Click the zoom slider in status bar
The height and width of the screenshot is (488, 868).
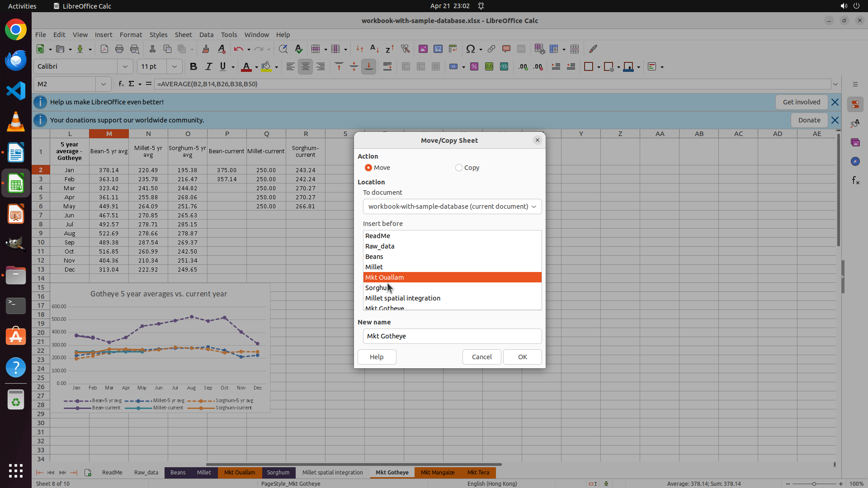pos(814,484)
